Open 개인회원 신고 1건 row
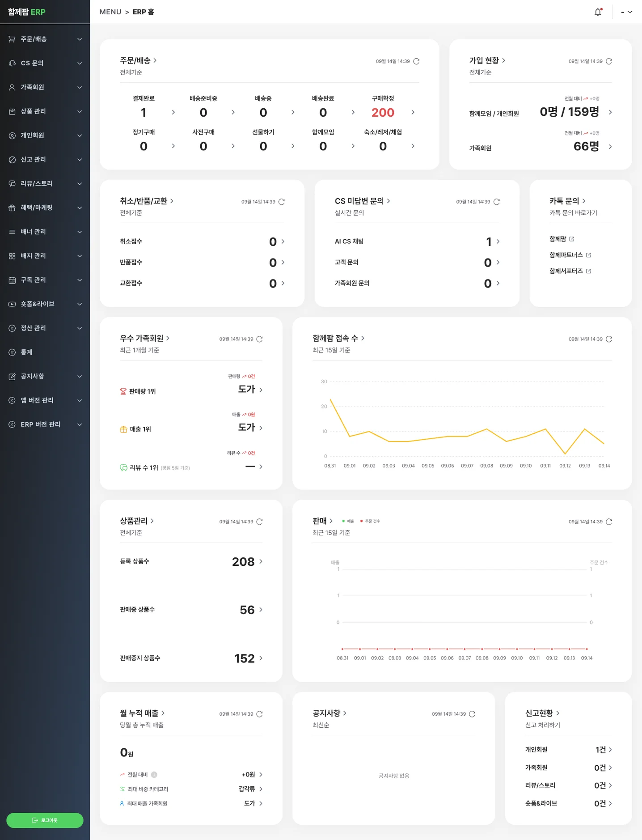The width and height of the screenshot is (642, 840). coord(568,750)
